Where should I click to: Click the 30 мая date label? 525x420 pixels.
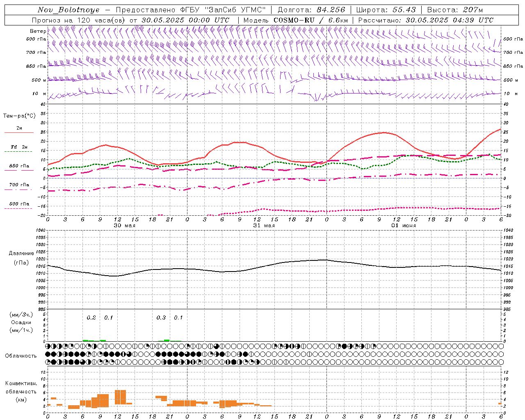coord(124,226)
